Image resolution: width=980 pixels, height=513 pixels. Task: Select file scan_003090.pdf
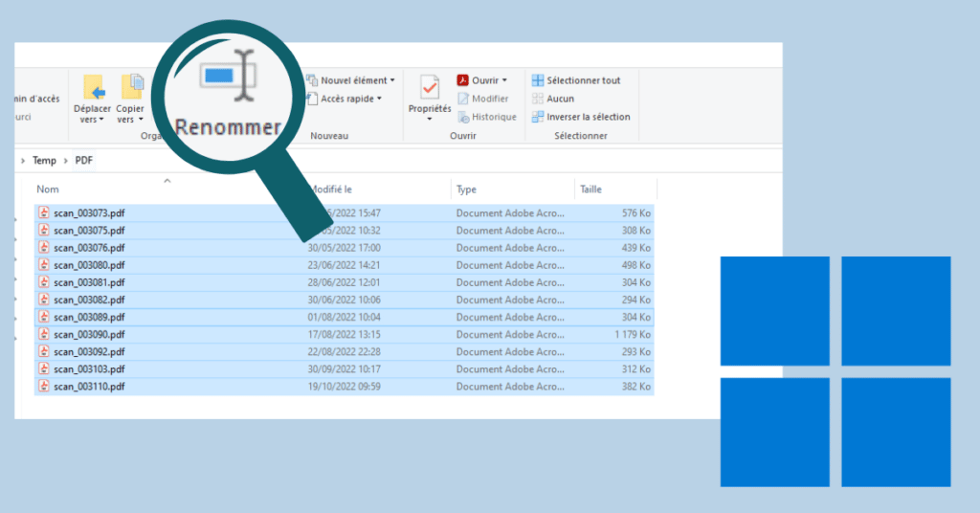coord(89,334)
